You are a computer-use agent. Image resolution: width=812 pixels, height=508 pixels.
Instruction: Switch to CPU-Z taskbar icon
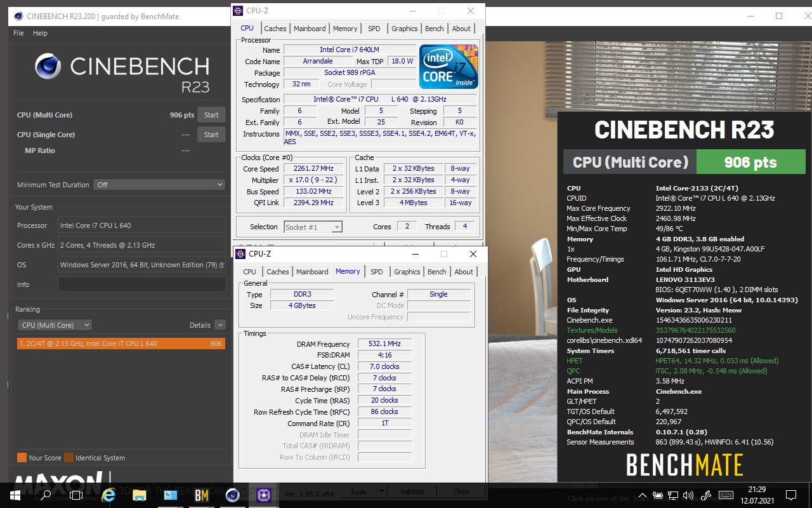pyautogui.click(x=264, y=495)
